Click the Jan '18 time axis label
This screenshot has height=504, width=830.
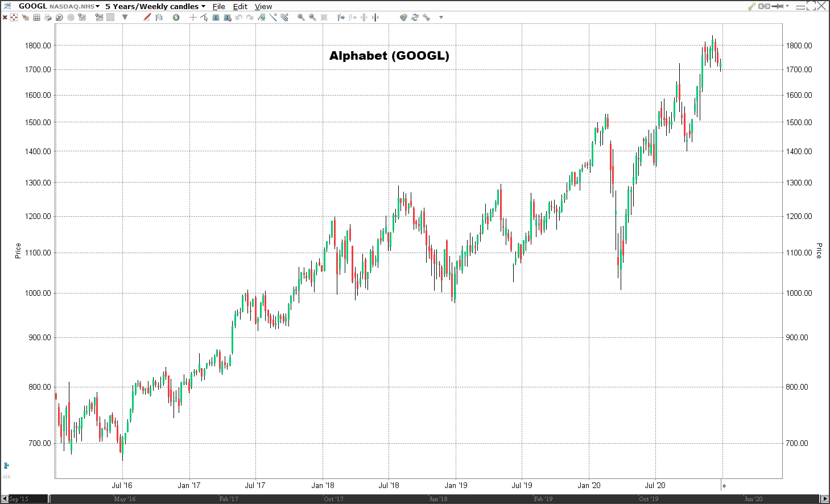coord(323,485)
